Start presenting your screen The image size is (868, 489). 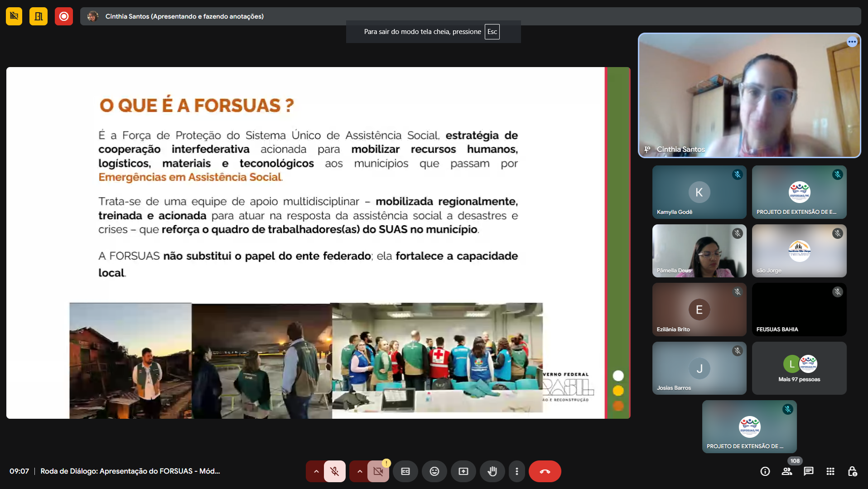(x=463, y=471)
